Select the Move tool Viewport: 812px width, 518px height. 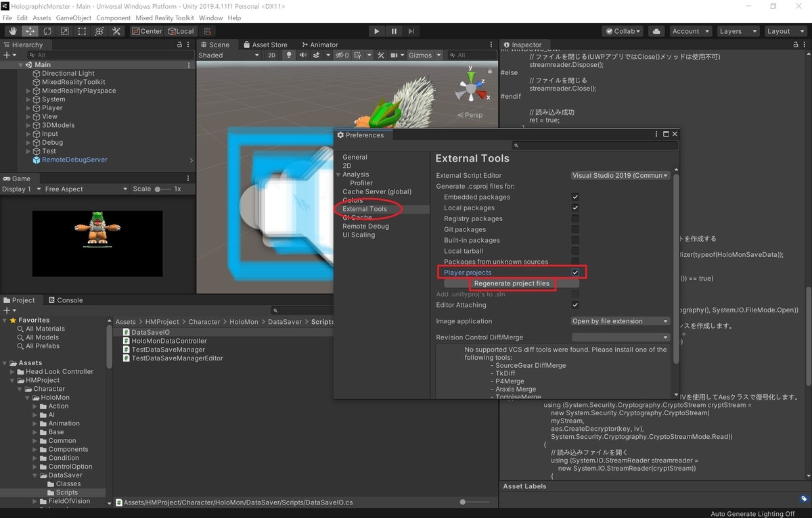[30, 31]
